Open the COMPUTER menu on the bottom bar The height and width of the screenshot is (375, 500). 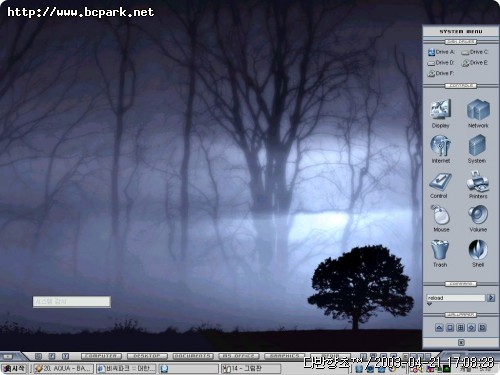point(101,356)
